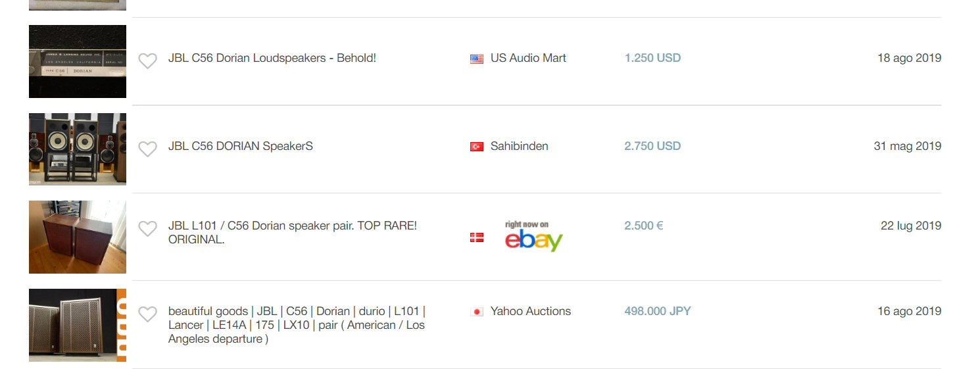Image resolution: width=980 pixels, height=369 pixels.
Task: Open the "beautiful goods | JBL | C56" listing
Action: point(296,325)
